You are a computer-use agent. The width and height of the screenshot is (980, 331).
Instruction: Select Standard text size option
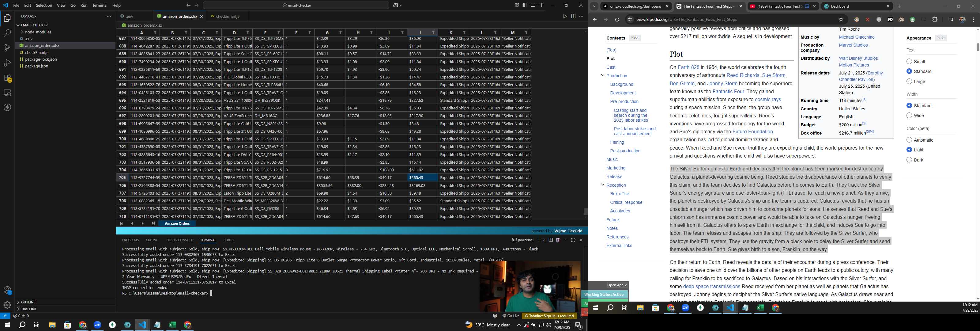point(909,71)
